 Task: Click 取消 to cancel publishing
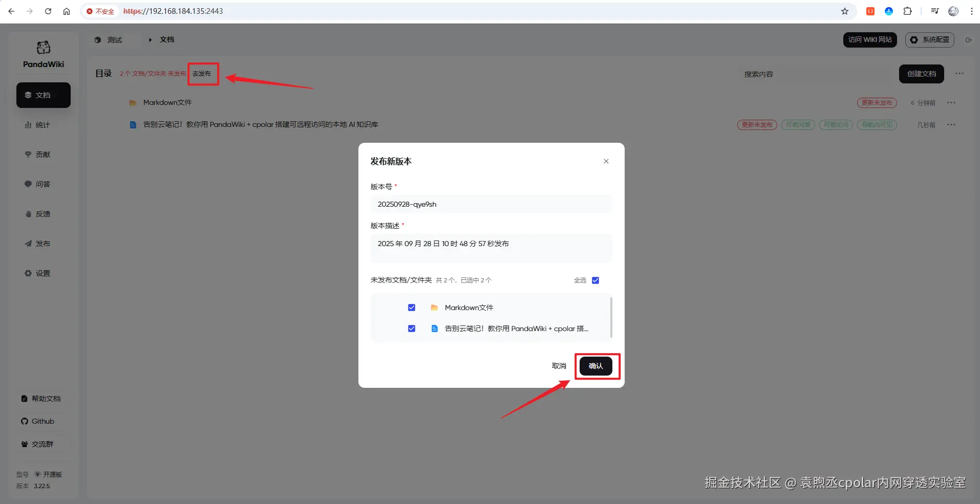coord(559,366)
